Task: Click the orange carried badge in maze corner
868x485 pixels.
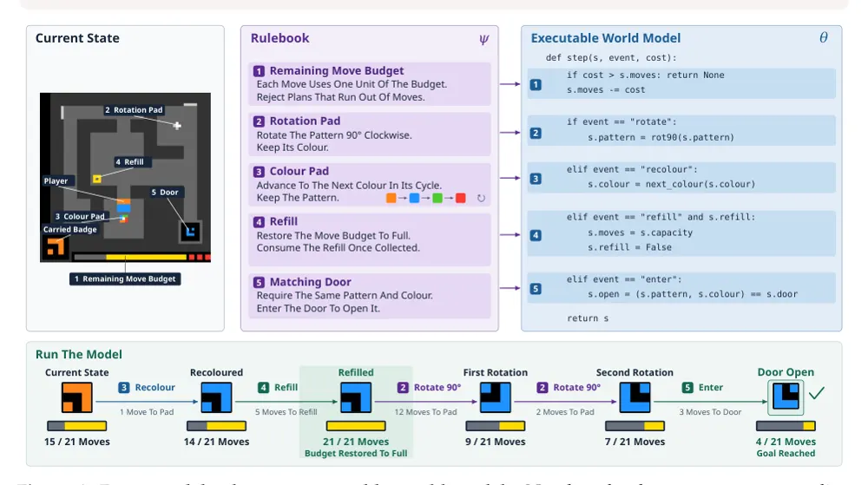Action: [56, 246]
